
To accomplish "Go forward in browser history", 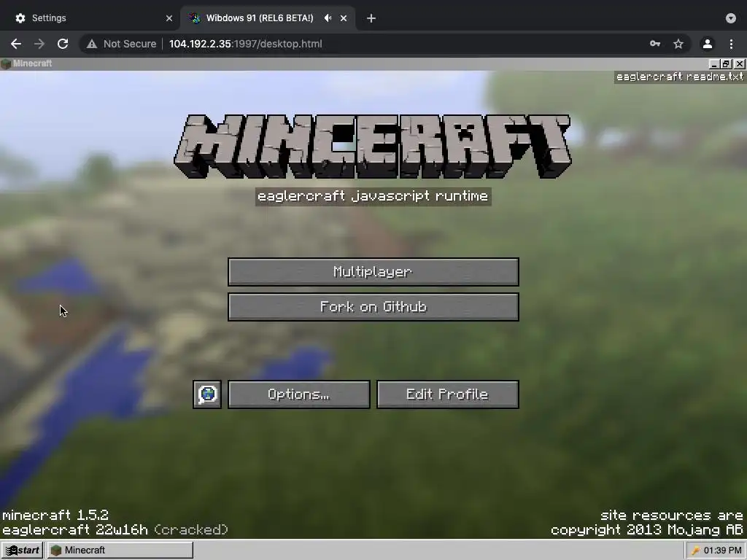I will pos(39,44).
